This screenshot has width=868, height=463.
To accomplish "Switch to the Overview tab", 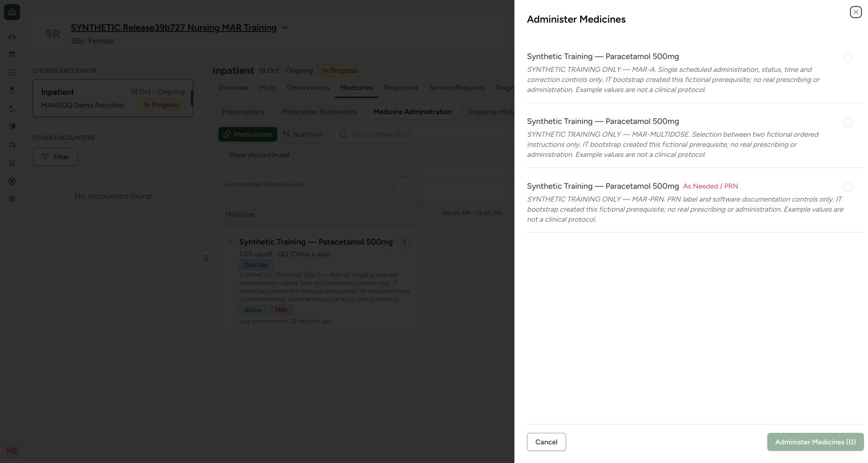I will coord(233,87).
